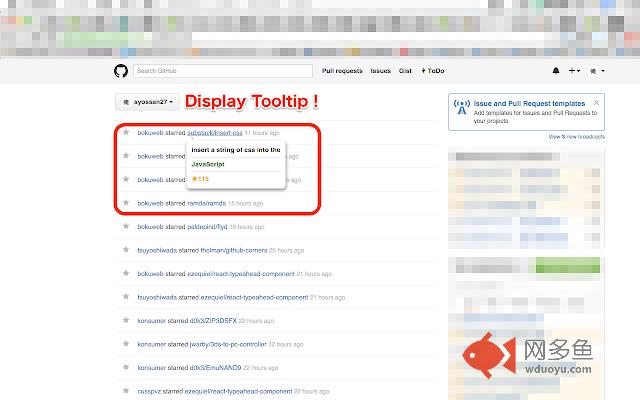This screenshot has height=400, width=640.
Task: Dismiss the broadcast with the X button
Action: point(596,102)
